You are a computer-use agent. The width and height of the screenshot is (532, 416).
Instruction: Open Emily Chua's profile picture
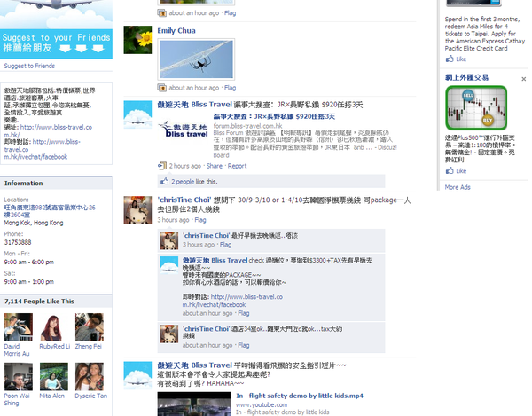coord(137,40)
